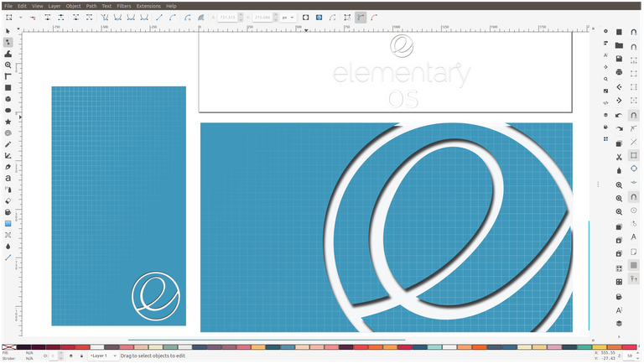Select the Tweak objects tool

coord(8,54)
